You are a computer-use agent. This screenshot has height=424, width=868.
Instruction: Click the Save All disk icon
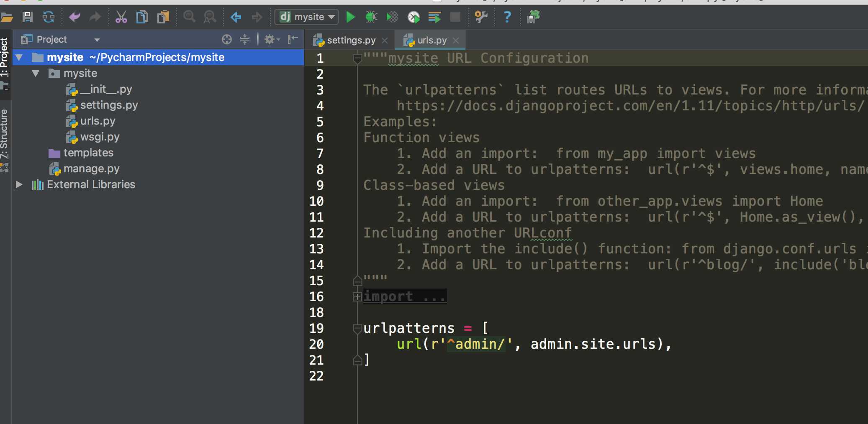(x=28, y=17)
